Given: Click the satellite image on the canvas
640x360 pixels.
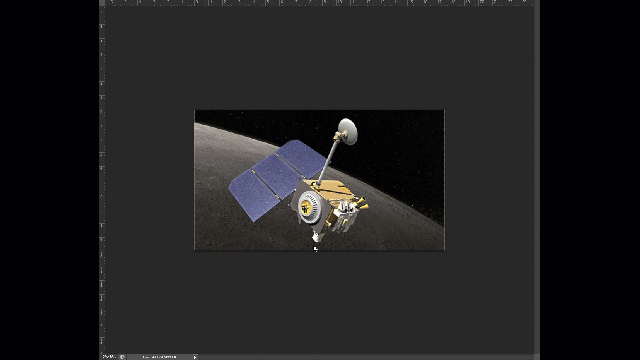Looking at the screenshot, I should pos(319,180).
